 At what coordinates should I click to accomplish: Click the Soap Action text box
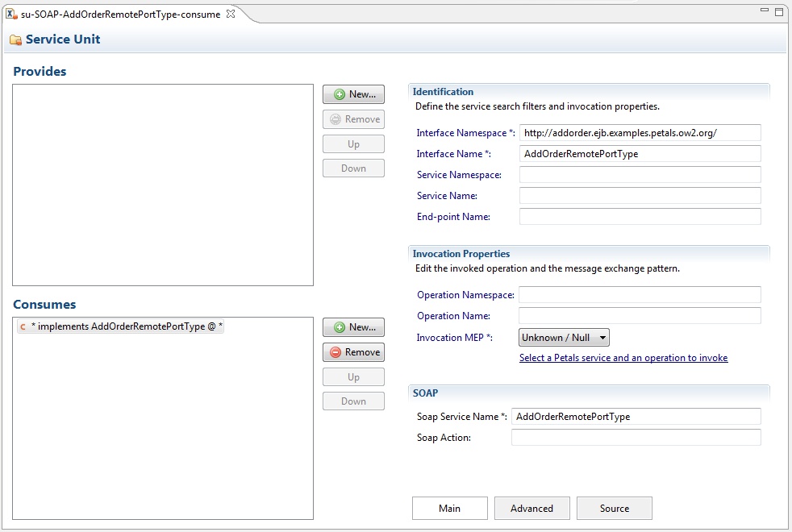coord(636,438)
